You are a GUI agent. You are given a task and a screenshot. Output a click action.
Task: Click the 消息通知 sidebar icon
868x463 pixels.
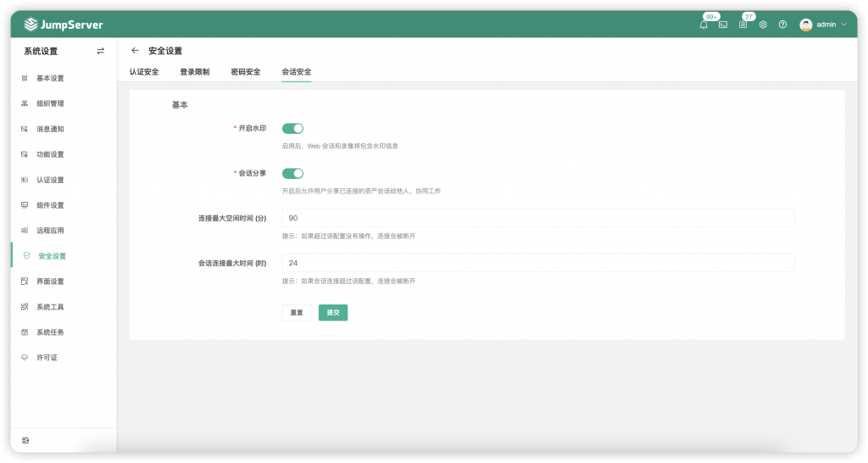tap(25, 129)
